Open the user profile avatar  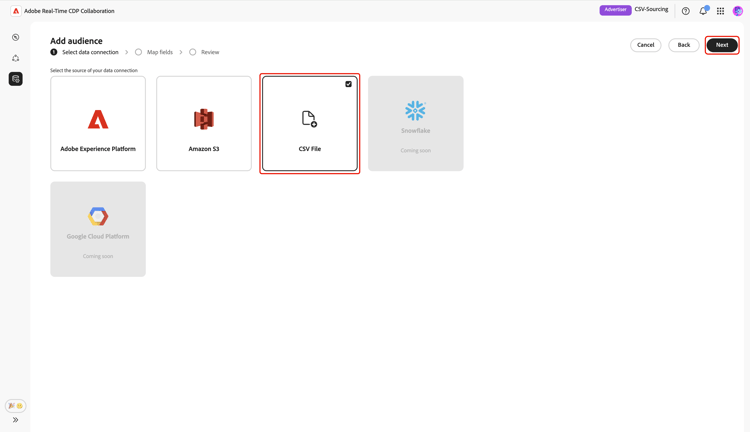(x=738, y=11)
